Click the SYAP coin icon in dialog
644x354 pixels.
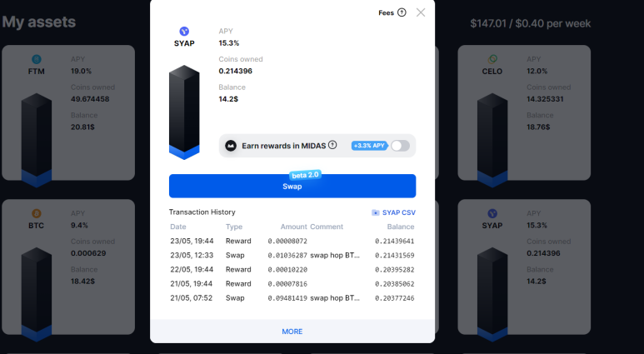(184, 31)
